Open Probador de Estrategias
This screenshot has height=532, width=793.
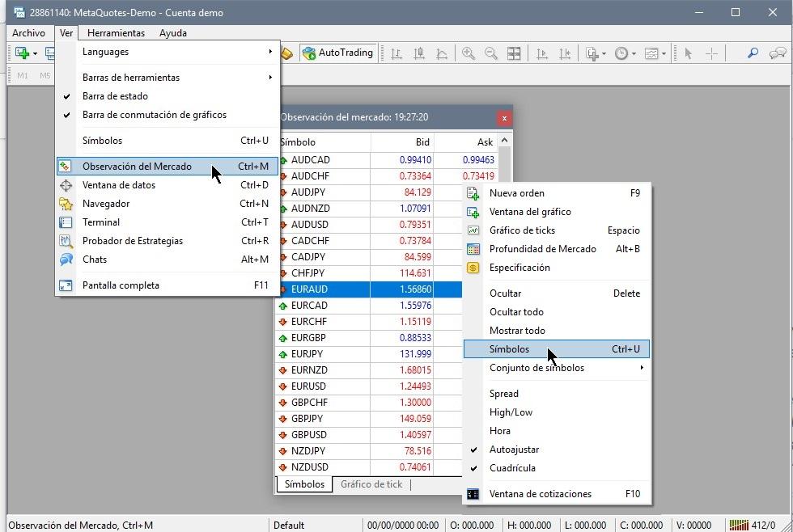tap(168, 241)
